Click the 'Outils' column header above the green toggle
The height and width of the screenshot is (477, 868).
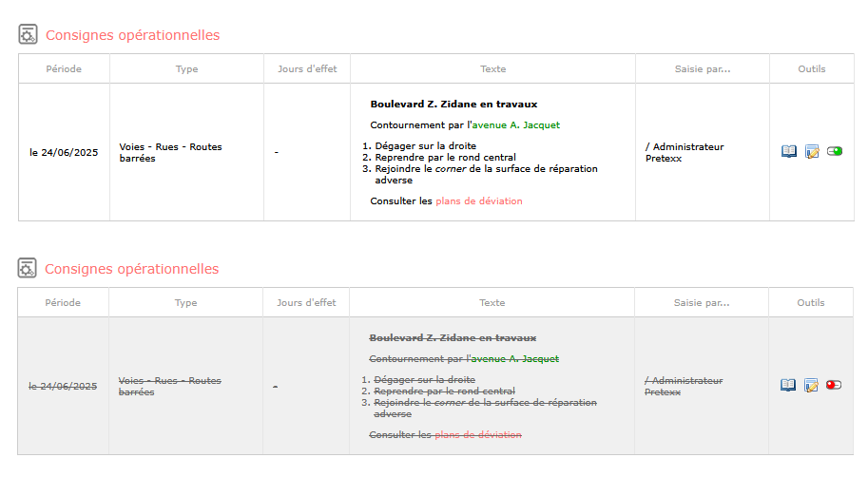(x=812, y=68)
